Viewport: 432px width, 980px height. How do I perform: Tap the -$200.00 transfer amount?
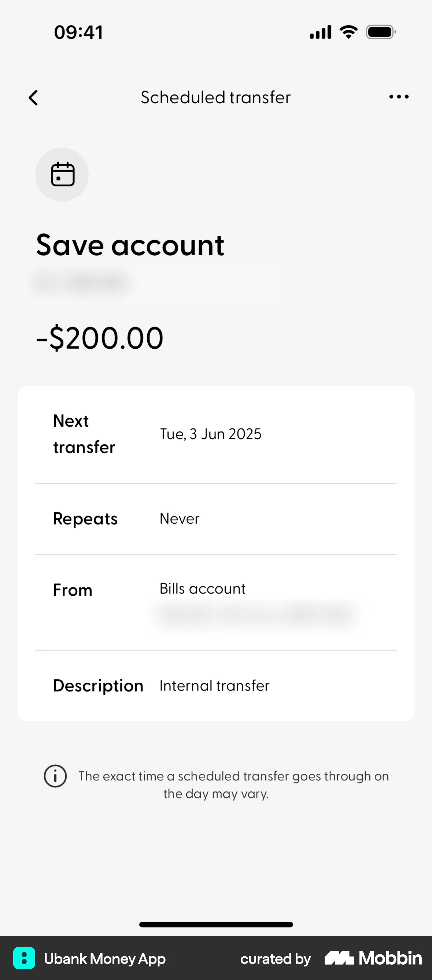coord(100,338)
